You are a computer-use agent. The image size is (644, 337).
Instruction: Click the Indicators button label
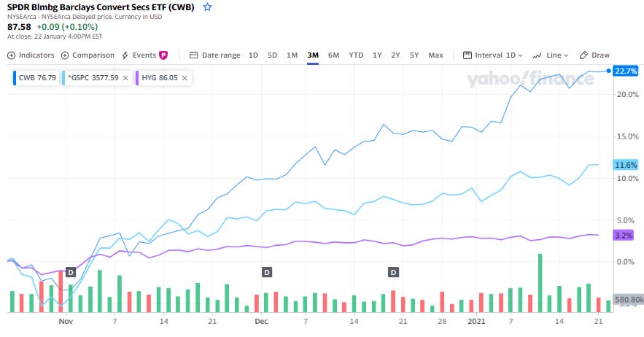tap(36, 55)
